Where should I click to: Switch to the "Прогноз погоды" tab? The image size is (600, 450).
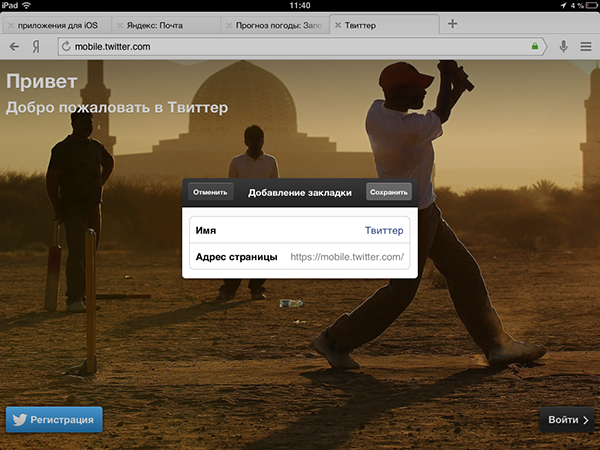coord(276,25)
